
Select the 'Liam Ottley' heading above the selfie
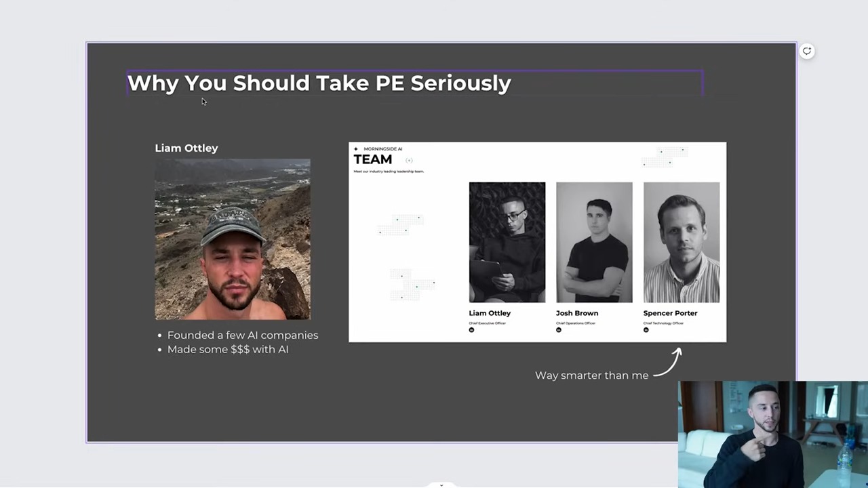click(x=186, y=148)
